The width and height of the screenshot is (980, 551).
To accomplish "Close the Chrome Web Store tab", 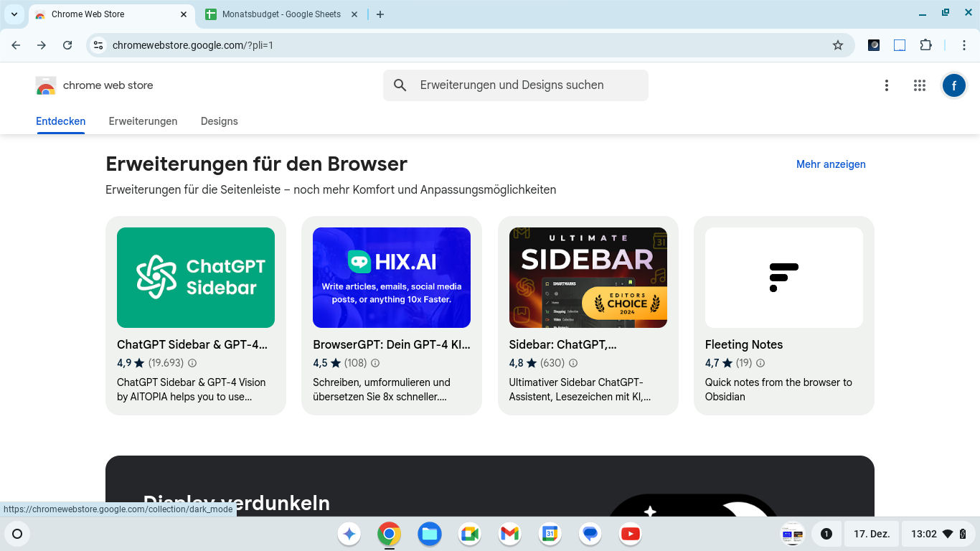I will (x=184, y=14).
